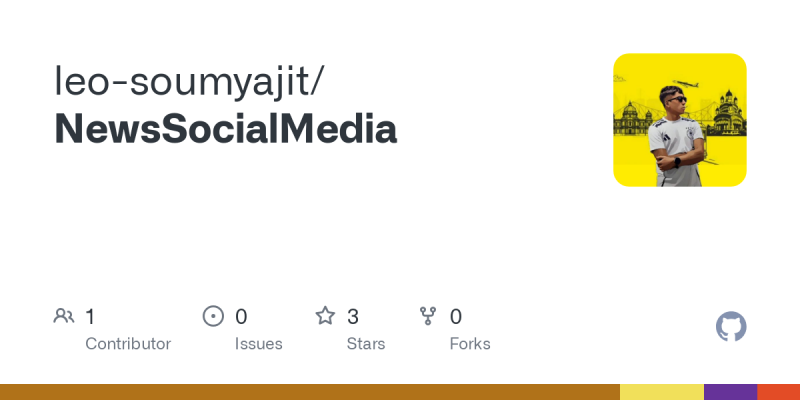
Task: Click the brown language bar segment
Action: (x=310, y=392)
